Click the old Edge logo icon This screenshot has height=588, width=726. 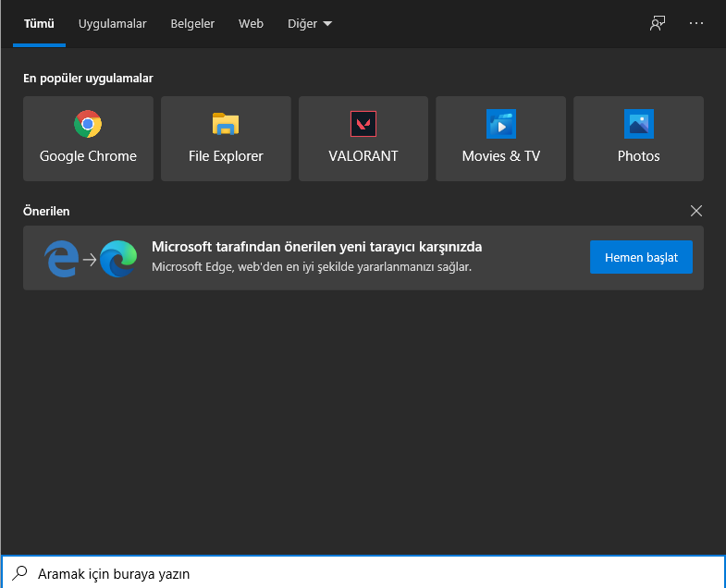pos(62,258)
